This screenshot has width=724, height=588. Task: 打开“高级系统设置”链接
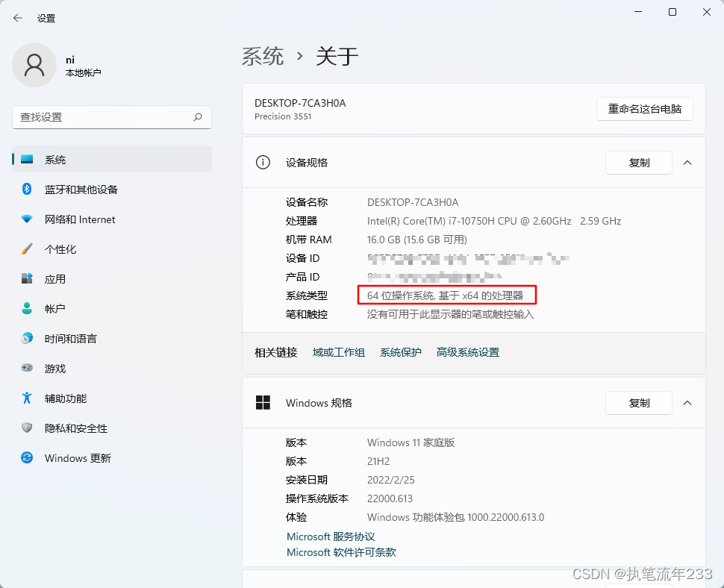point(467,351)
